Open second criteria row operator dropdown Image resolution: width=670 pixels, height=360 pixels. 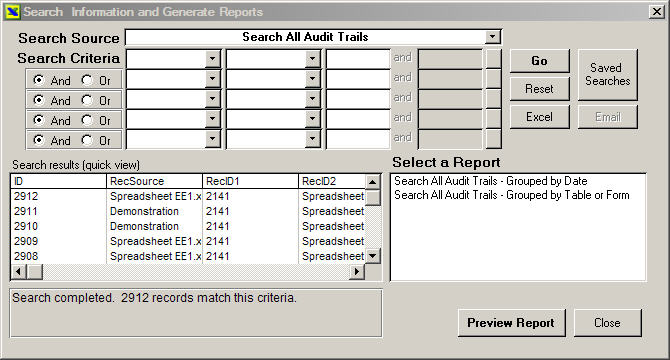(312, 79)
